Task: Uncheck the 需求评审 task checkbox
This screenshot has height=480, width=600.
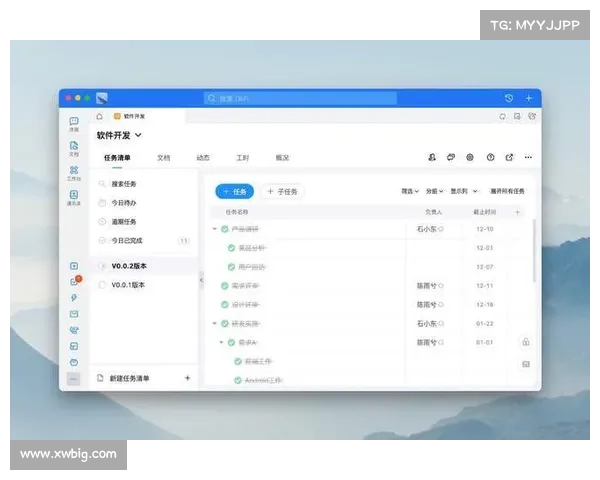Action: pos(225,286)
